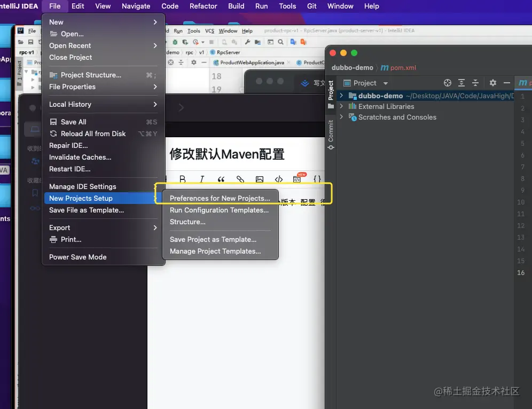Click the wrench settings icon in the background IDEA toolbar
The image size is (532, 409).
coord(247,42)
